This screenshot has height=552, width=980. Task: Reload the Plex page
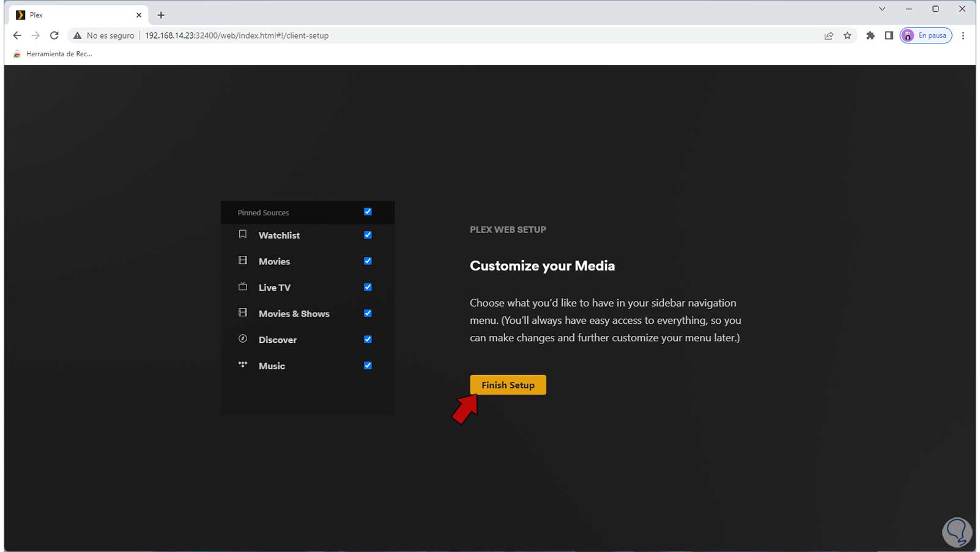coord(54,35)
